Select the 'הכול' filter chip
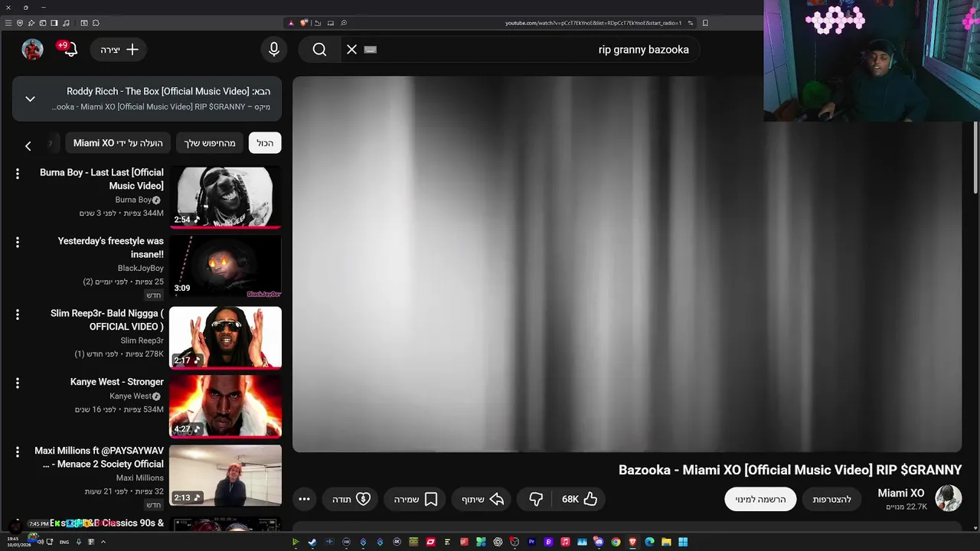 tap(265, 143)
